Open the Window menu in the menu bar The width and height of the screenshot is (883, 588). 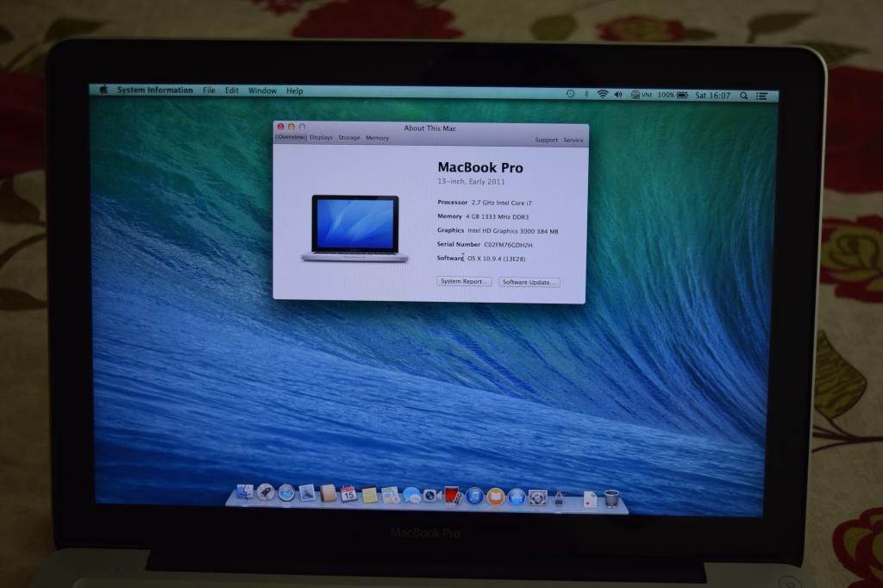tap(261, 90)
